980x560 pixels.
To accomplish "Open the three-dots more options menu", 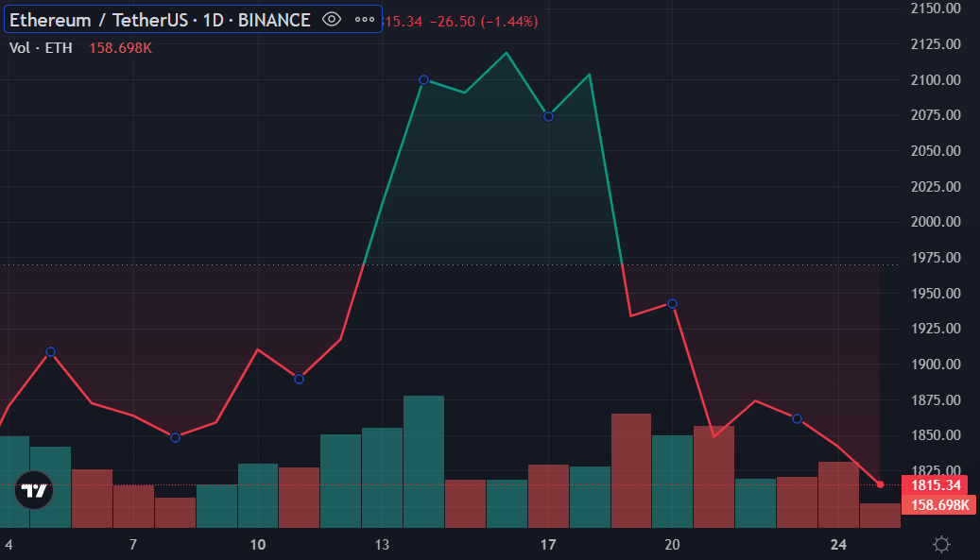I will [x=365, y=19].
